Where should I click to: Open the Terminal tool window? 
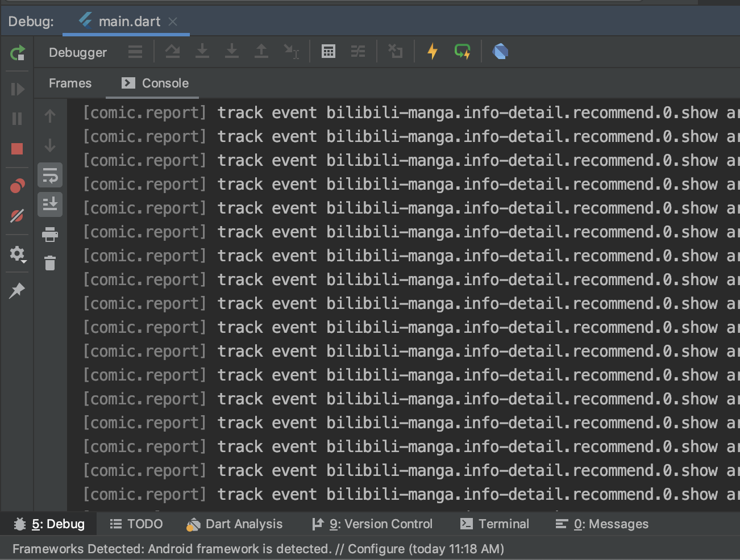point(494,524)
